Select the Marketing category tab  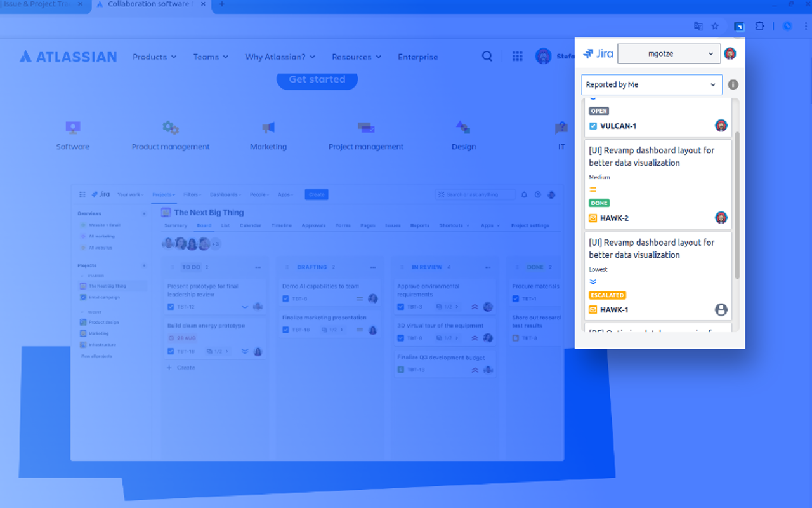(x=268, y=136)
